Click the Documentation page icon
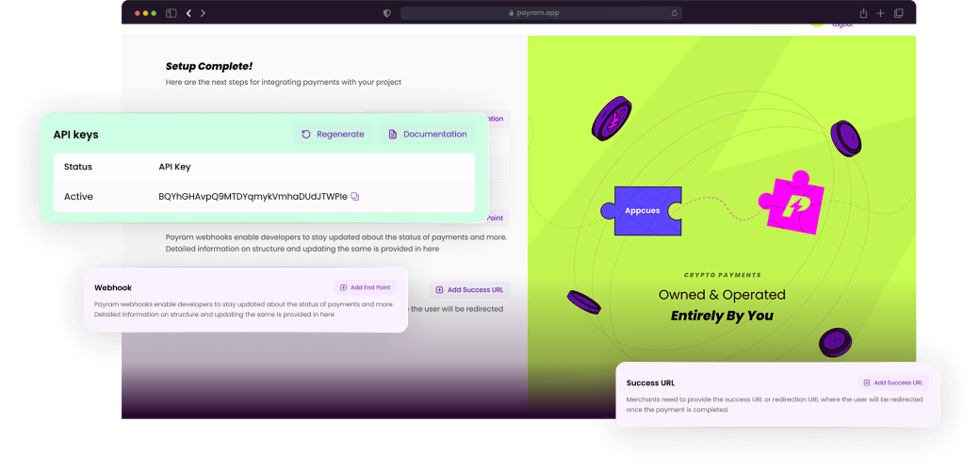 tap(393, 135)
